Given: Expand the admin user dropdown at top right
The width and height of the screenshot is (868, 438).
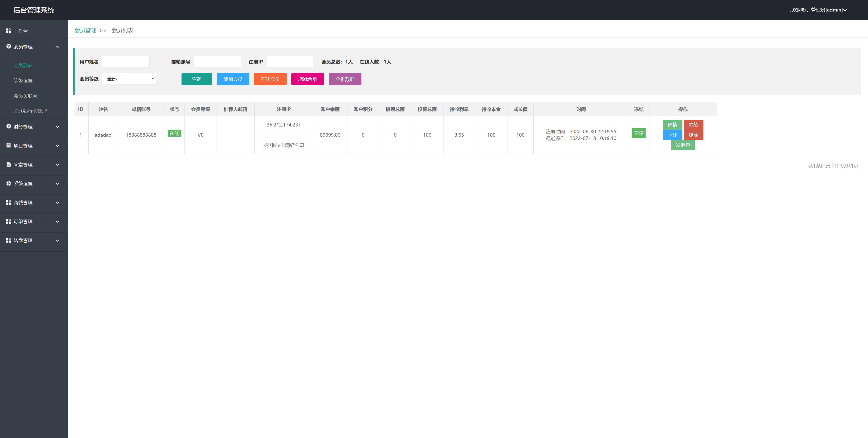Looking at the screenshot, I should (x=845, y=10).
